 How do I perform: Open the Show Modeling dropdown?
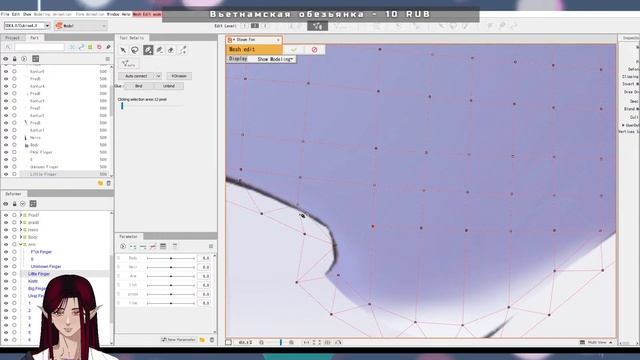(x=275, y=59)
